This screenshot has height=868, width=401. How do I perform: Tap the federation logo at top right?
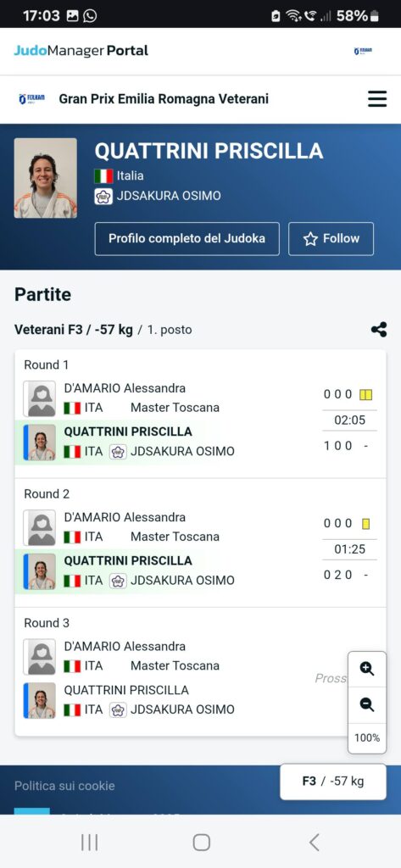tap(363, 51)
